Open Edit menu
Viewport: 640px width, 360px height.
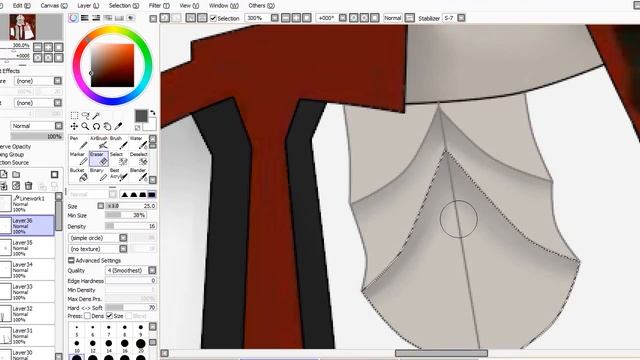[x=21, y=6]
